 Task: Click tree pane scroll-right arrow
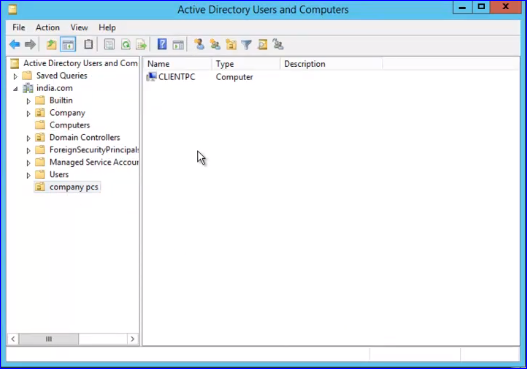132,339
